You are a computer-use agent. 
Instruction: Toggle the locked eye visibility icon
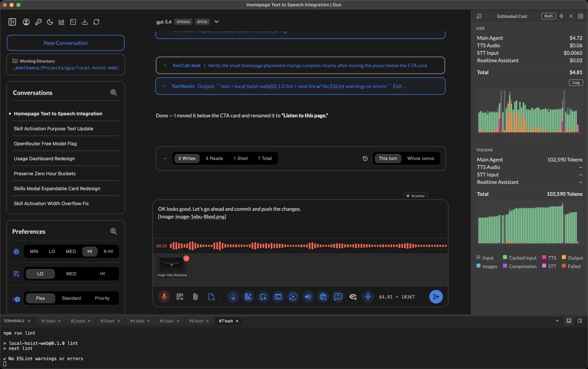(353, 297)
